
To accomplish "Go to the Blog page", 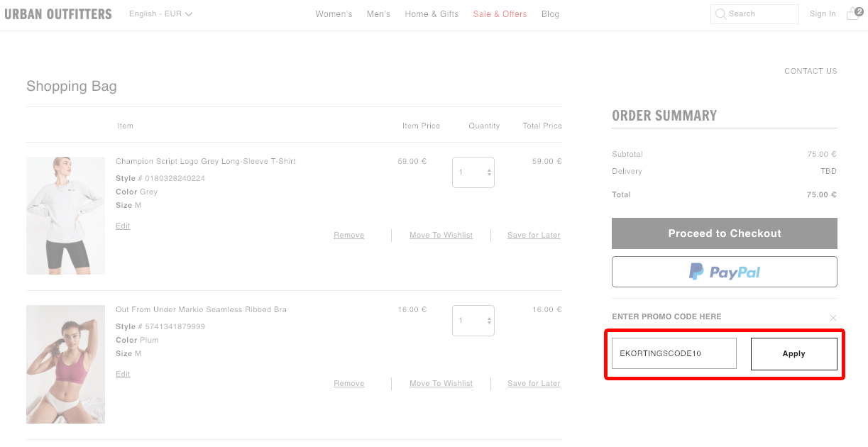I will (550, 14).
